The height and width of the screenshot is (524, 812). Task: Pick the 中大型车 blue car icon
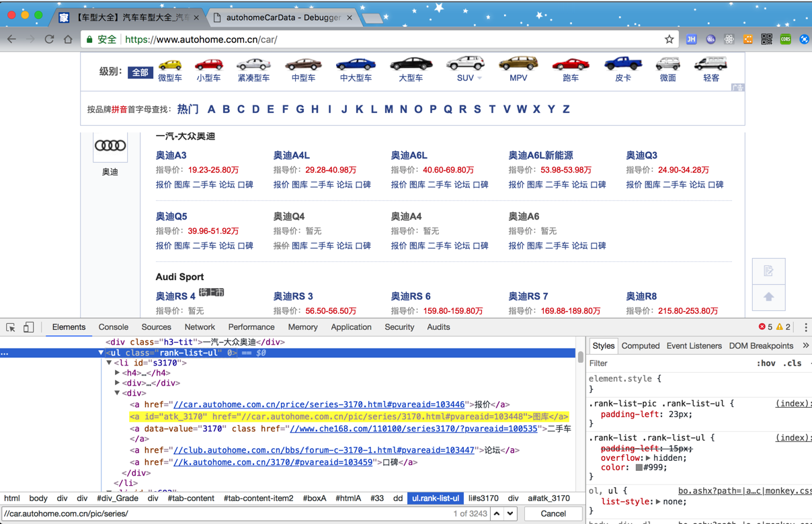[356, 65]
